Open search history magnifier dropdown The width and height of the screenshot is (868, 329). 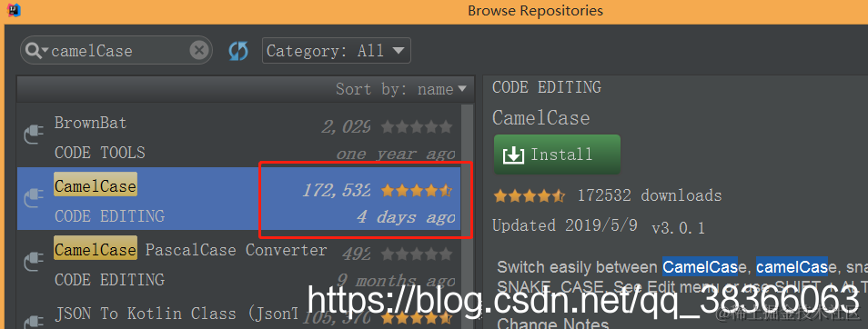pos(36,50)
